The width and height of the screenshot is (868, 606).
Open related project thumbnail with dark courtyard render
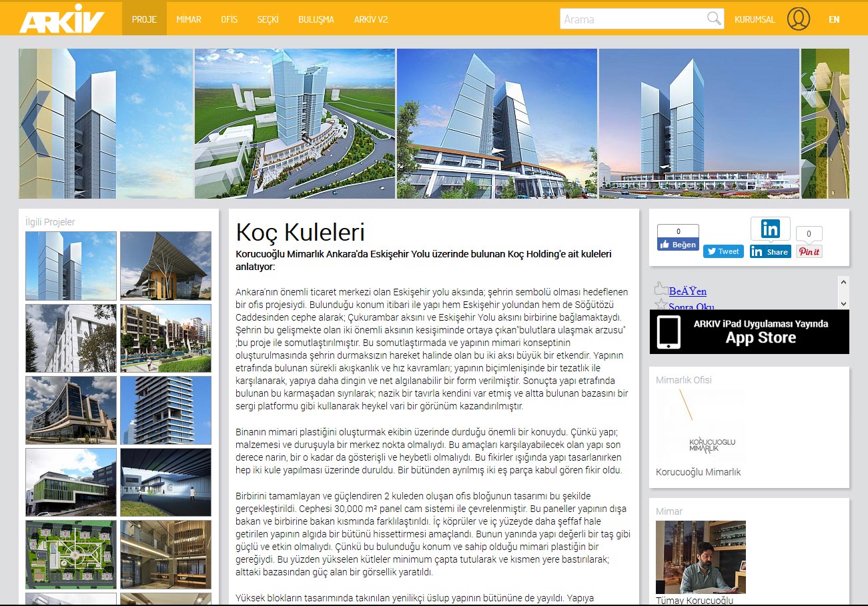[x=165, y=482]
